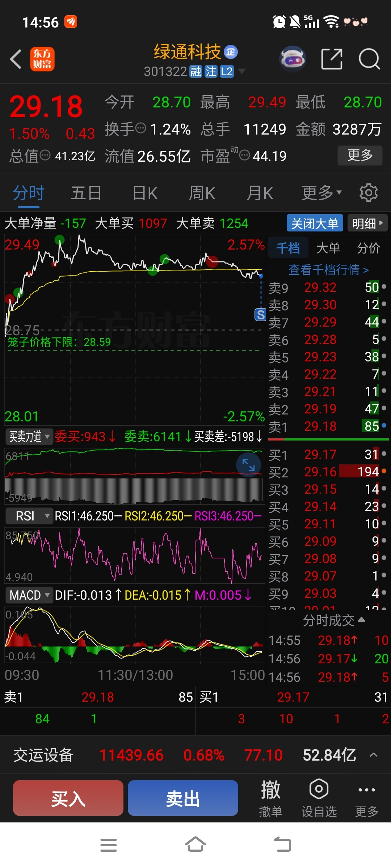The width and height of the screenshot is (391, 868).
Task: Tap the blue S marker on chart
Action: click(x=260, y=315)
